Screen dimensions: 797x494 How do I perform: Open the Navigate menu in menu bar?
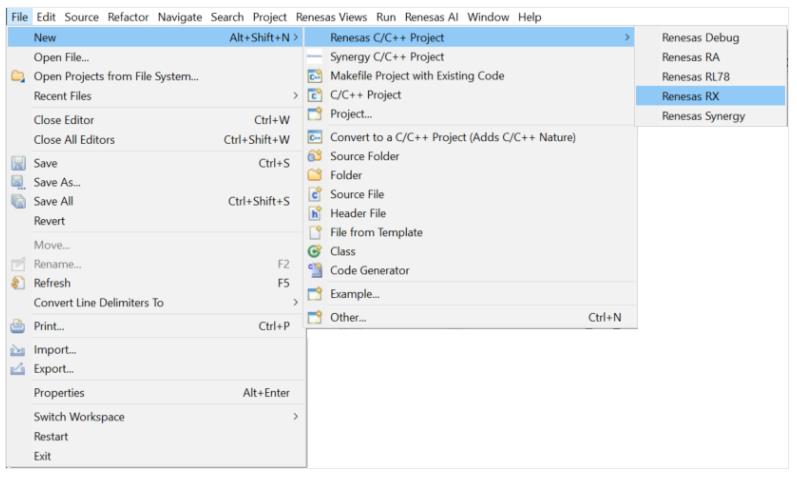pyautogui.click(x=177, y=17)
